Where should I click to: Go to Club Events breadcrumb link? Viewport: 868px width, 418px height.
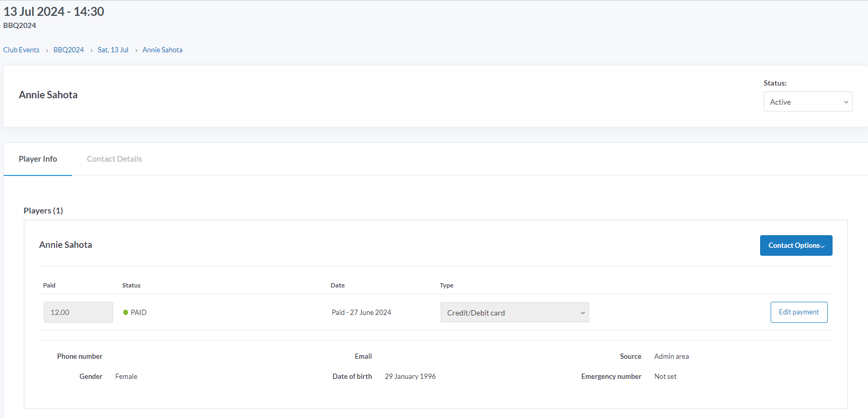click(21, 50)
